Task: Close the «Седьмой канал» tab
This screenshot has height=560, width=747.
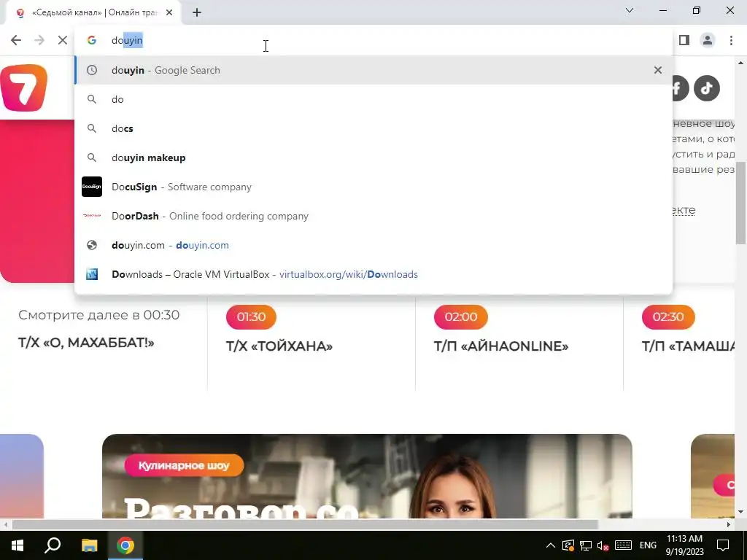Action: coord(169,13)
